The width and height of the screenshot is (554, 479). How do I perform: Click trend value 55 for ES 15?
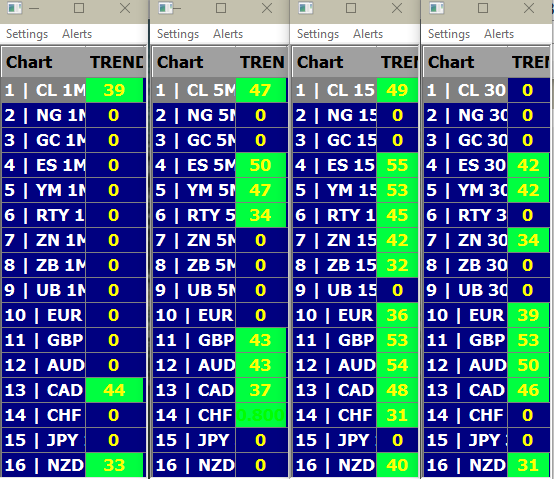[x=397, y=165]
